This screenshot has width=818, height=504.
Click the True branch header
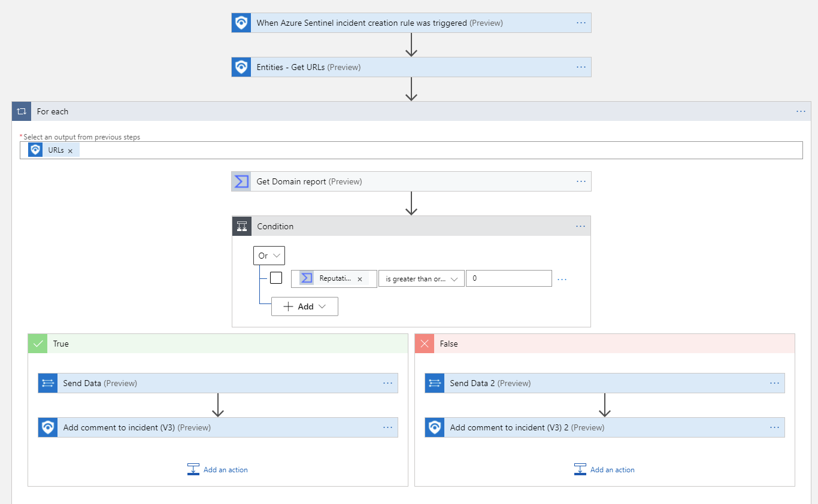click(x=218, y=344)
